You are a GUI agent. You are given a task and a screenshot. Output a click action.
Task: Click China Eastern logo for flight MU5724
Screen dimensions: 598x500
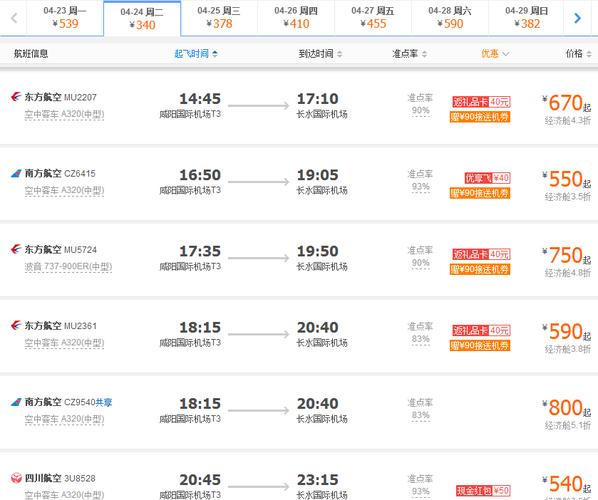click(16, 249)
